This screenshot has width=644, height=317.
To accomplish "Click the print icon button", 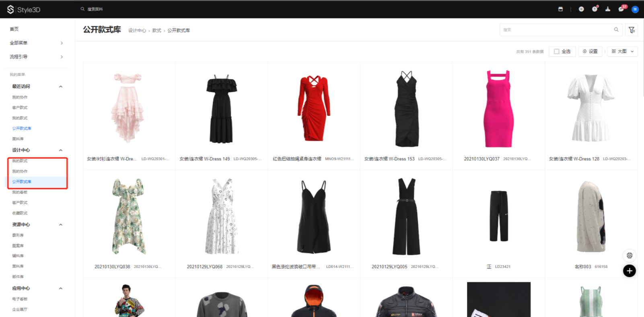I will pos(629,255).
